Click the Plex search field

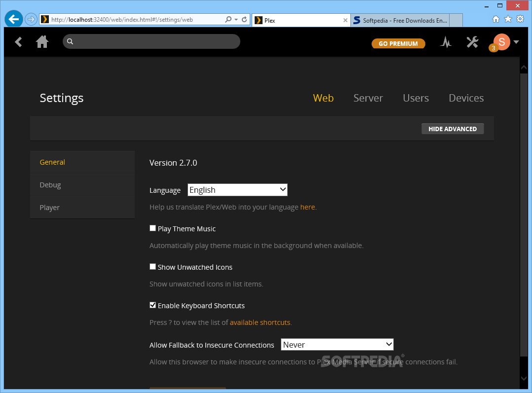[152, 41]
